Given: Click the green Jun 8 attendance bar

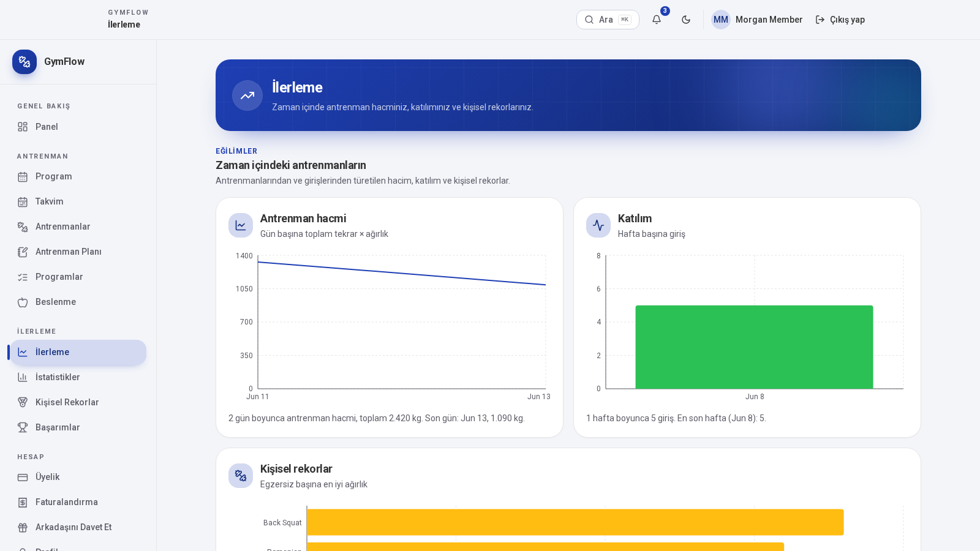Looking at the screenshot, I should [x=754, y=347].
